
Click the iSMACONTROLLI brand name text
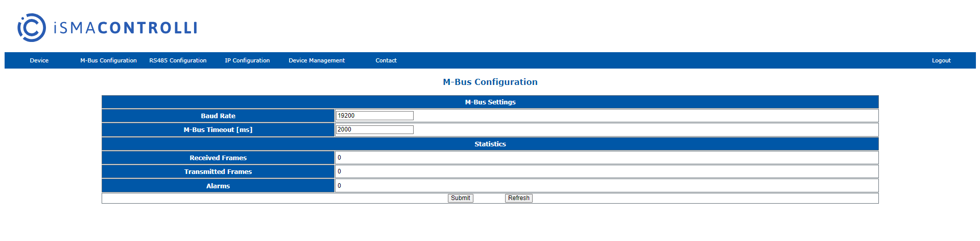point(125,28)
